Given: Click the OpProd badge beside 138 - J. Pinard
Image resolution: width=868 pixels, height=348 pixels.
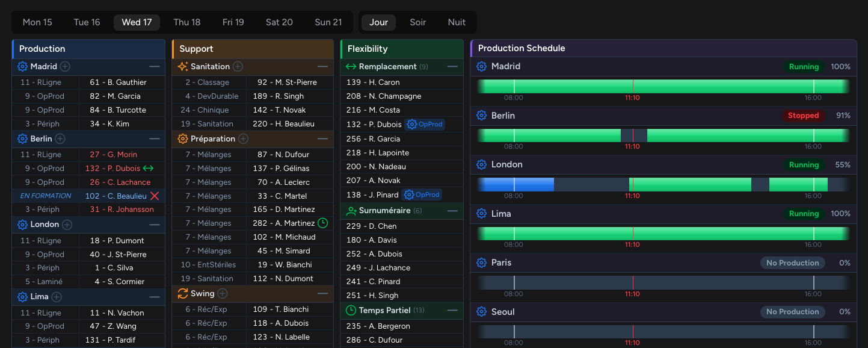Looking at the screenshot, I should 422,194.
